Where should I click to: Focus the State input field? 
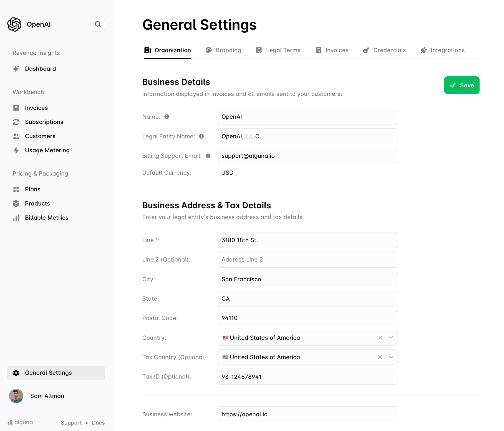(x=307, y=298)
